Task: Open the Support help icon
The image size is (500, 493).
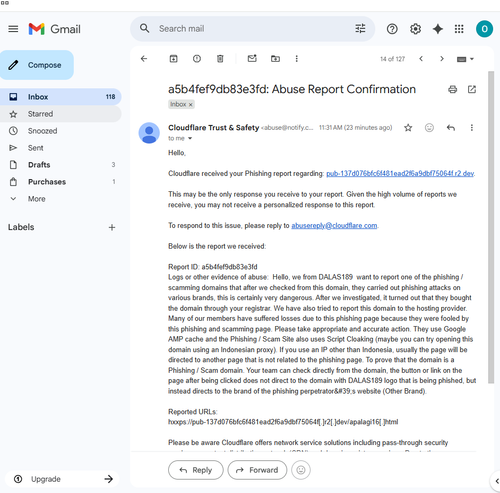Action: 392,29
